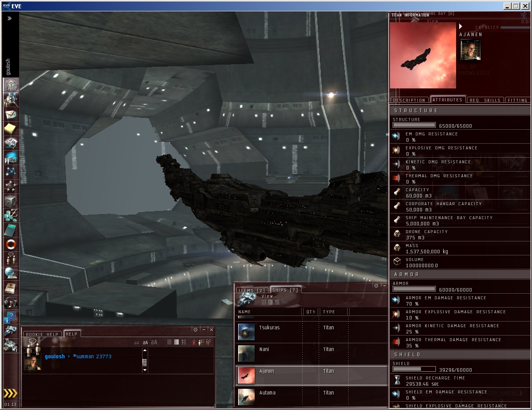Viewport: 532px width, 410px height.
Task: Open the Assets cube sidebar icon
Action: click(x=10, y=201)
